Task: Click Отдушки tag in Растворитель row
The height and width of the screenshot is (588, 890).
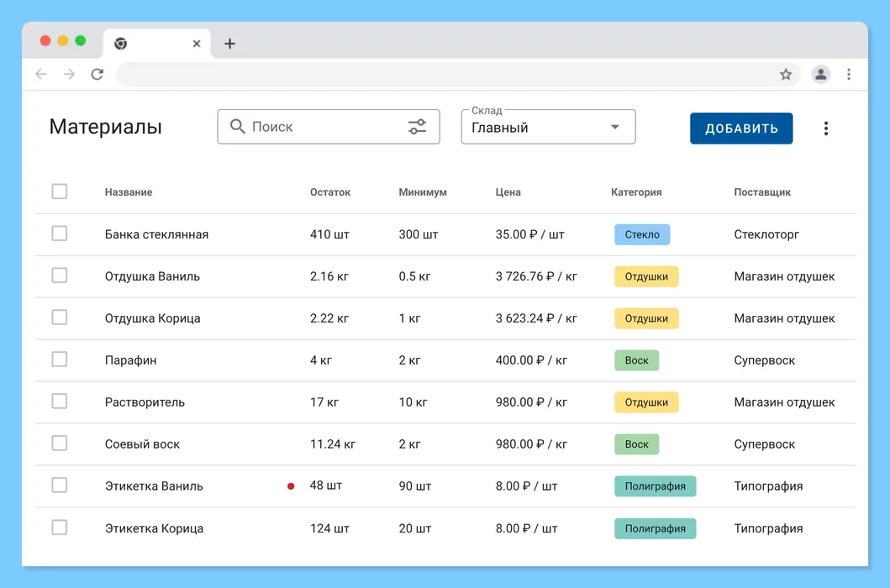Action: [646, 402]
